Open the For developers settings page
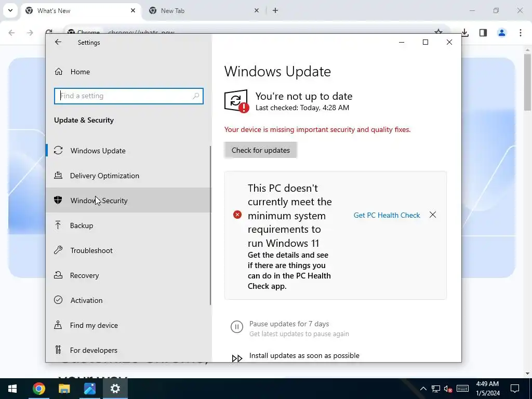This screenshot has height=399, width=532. 129,350
